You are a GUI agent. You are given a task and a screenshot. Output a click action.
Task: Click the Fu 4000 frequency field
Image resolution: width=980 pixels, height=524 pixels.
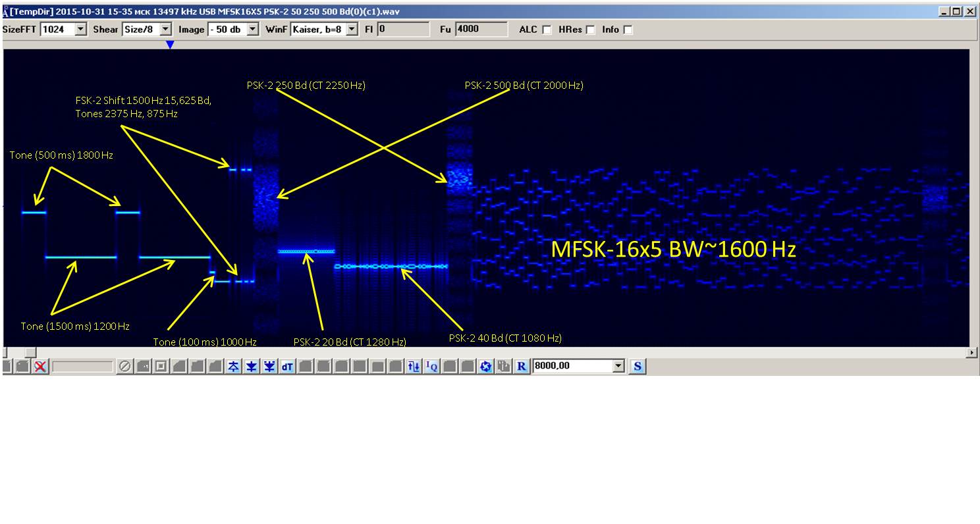pos(481,29)
